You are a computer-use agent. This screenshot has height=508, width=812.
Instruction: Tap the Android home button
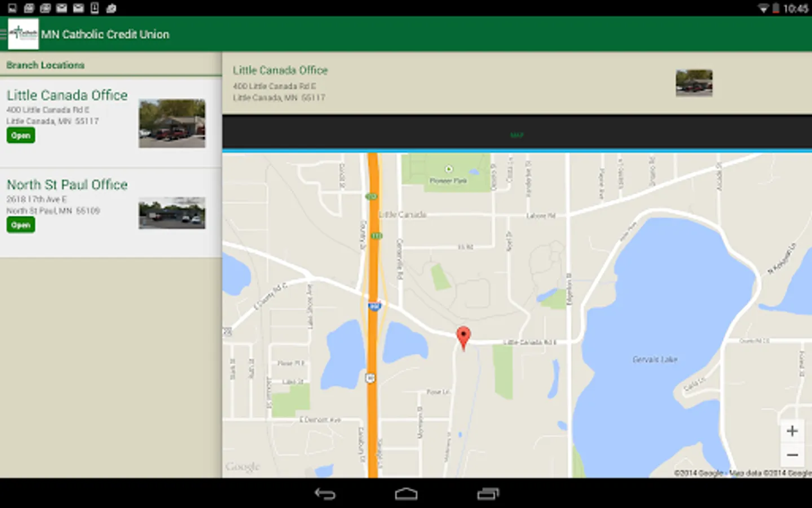[x=406, y=494]
